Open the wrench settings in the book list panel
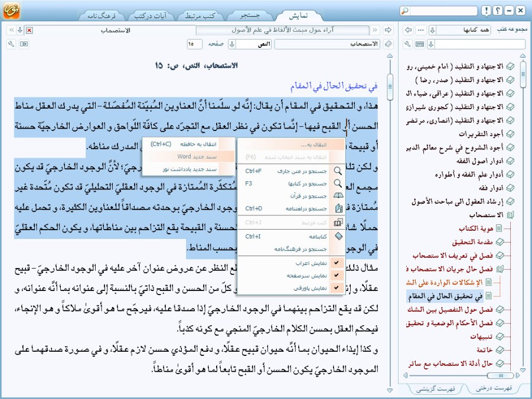Viewport: 532px width, 399px height. coord(408,44)
